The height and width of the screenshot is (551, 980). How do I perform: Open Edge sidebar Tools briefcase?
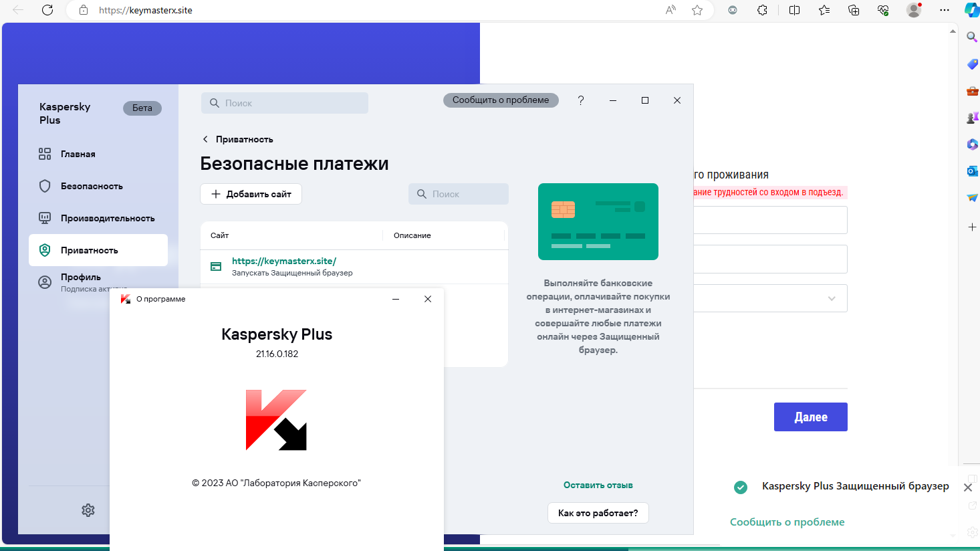click(x=972, y=91)
